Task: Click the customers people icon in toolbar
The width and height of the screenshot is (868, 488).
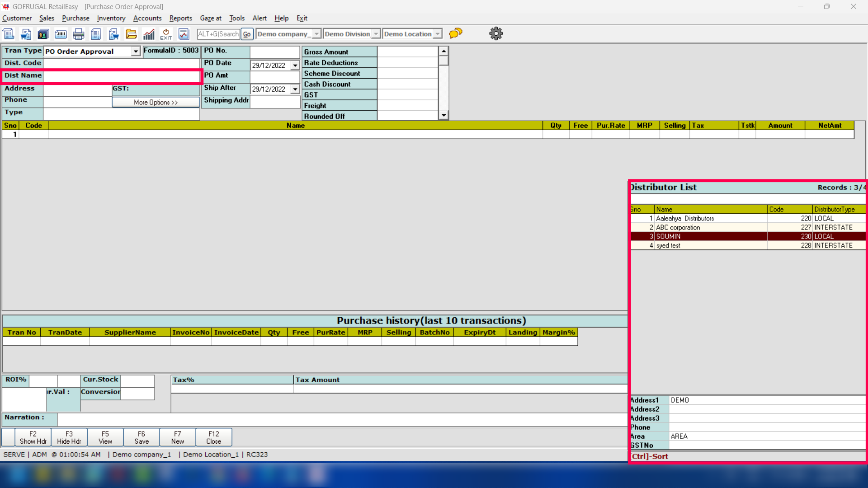Action: 43,34
